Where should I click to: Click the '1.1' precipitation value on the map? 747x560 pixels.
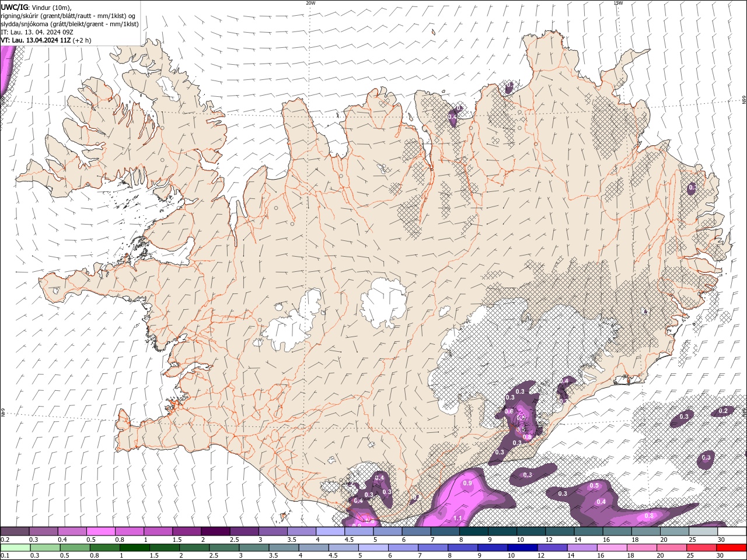[x=458, y=517]
